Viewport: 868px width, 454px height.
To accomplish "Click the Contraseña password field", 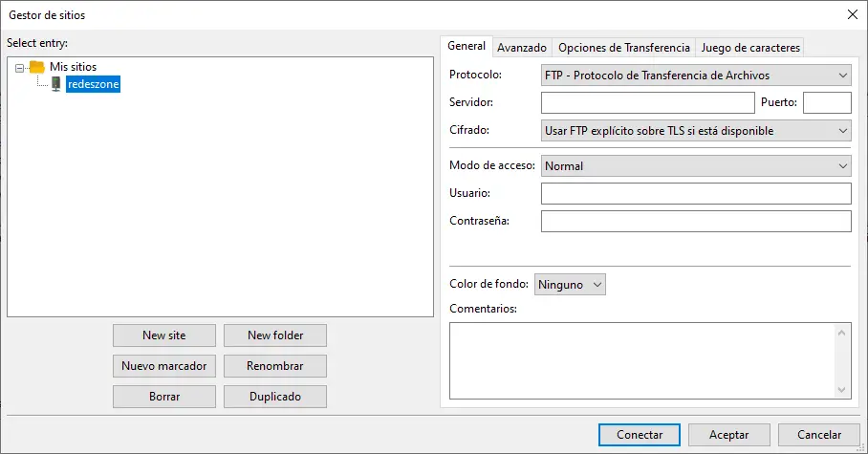I will [695, 222].
